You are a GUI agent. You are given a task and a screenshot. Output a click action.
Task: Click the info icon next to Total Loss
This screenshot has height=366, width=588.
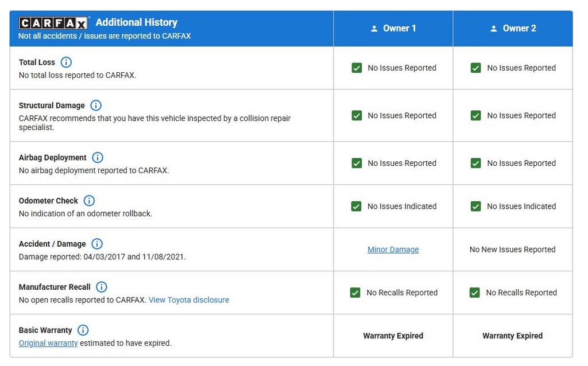point(66,62)
